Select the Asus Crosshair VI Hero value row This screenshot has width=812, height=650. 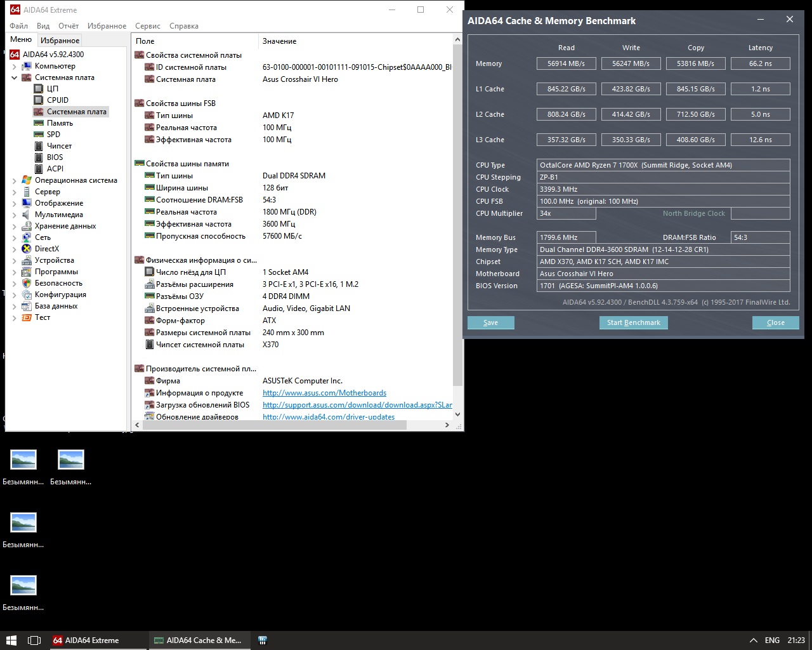pyautogui.click(x=300, y=79)
